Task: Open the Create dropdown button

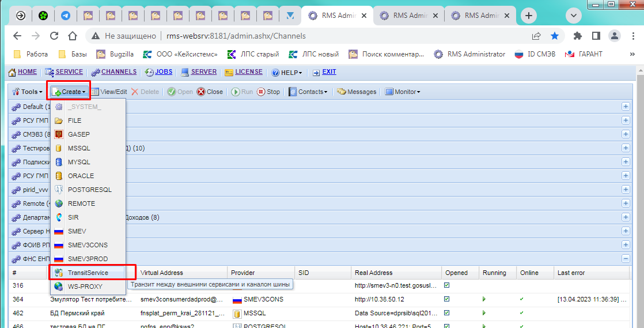Action: click(x=69, y=92)
